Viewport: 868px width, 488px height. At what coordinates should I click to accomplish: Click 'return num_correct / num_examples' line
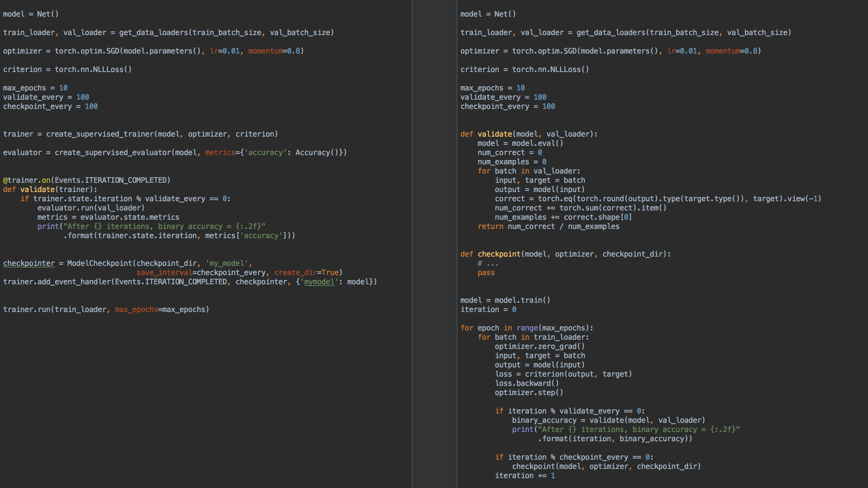pyautogui.click(x=548, y=226)
